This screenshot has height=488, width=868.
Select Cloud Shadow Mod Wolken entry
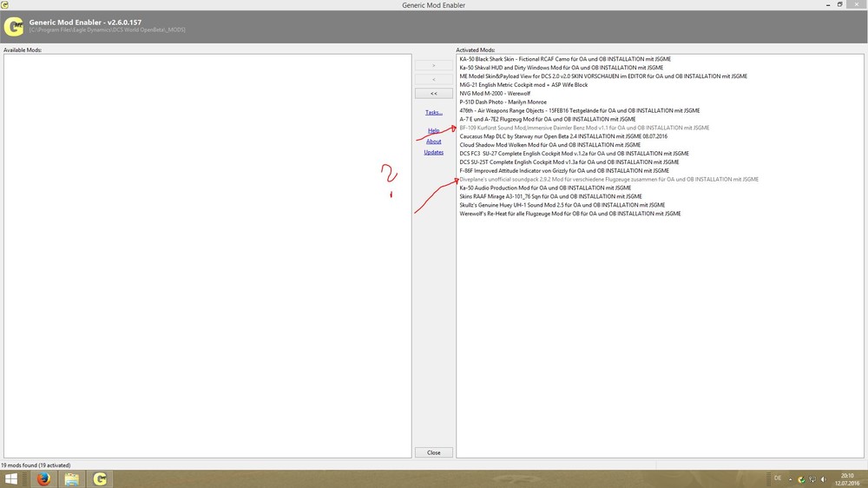pos(549,144)
